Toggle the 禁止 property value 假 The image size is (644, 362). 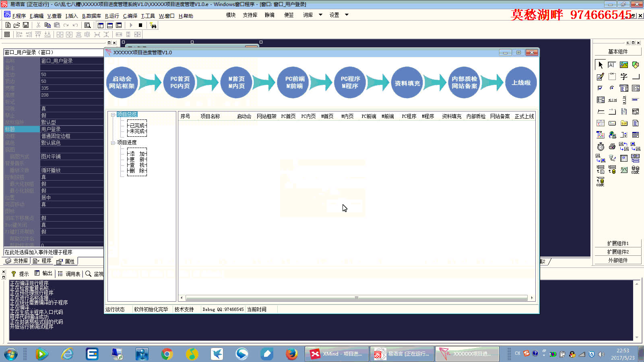click(x=72, y=115)
